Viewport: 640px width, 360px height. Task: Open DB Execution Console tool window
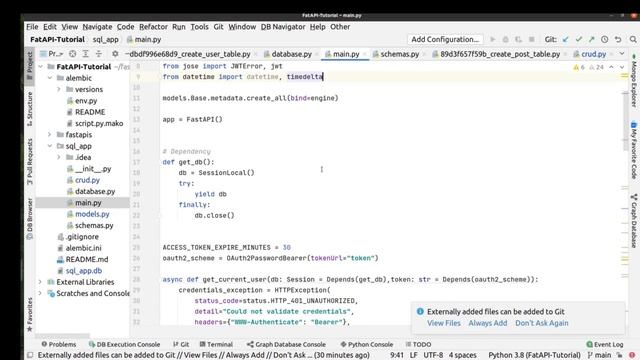coord(124,344)
